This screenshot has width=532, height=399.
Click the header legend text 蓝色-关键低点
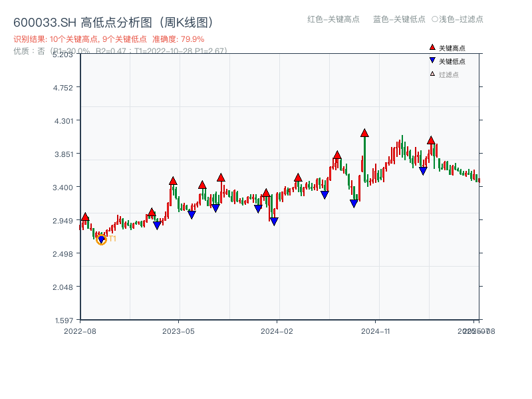tap(399, 19)
